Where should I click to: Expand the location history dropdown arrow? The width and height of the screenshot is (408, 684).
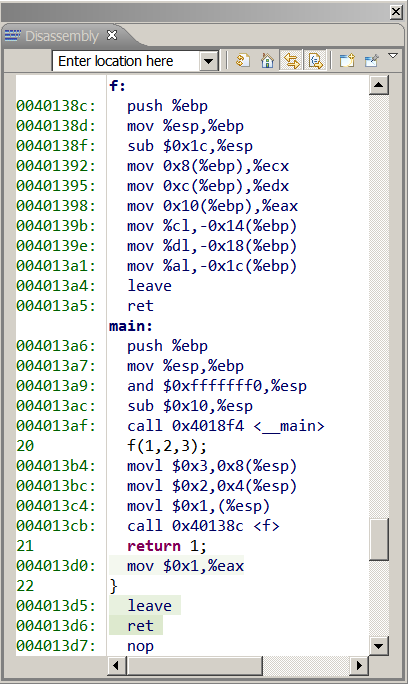pyautogui.click(x=209, y=61)
